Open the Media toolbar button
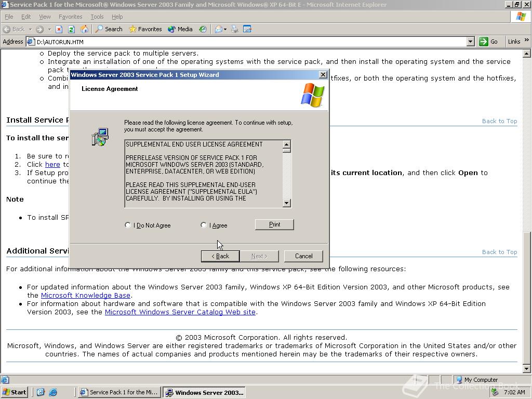 click(x=180, y=29)
